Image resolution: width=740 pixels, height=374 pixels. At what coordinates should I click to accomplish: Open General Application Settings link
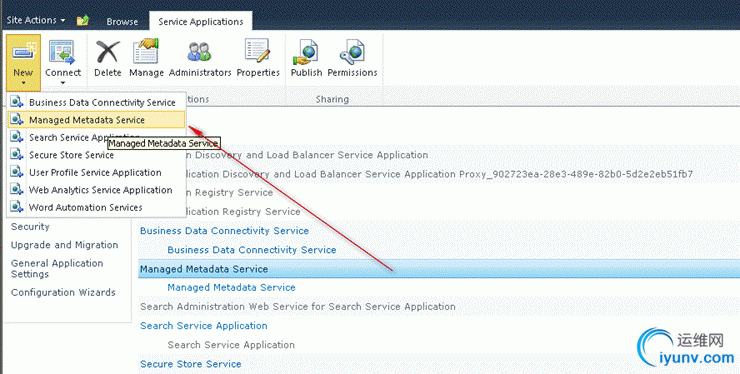point(57,269)
